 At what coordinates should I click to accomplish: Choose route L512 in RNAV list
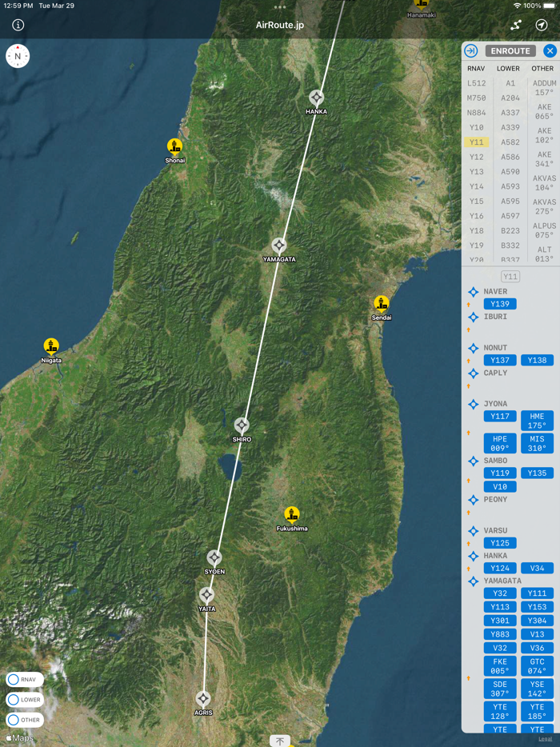pos(476,83)
